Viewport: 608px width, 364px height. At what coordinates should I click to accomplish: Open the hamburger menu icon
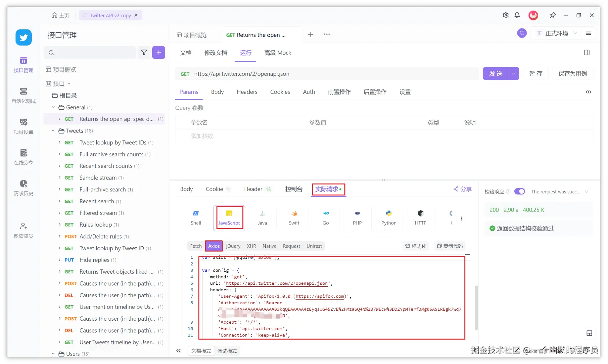(x=588, y=33)
